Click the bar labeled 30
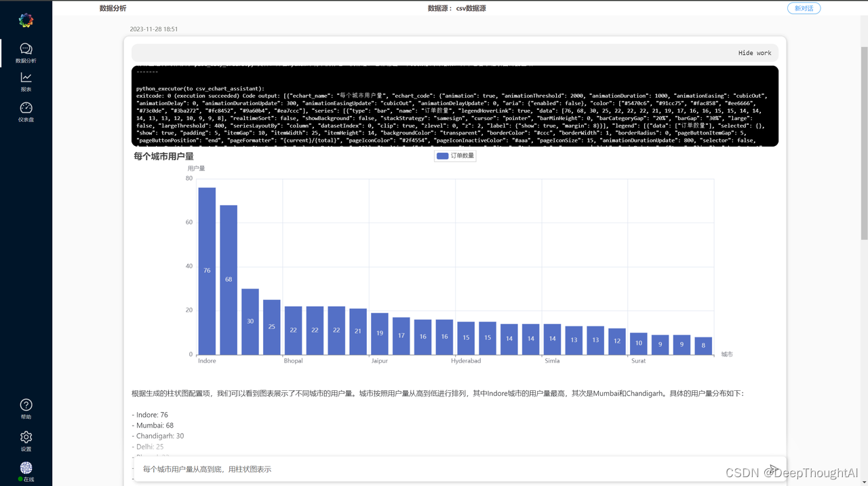 pyautogui.click(x=250, y=321)
